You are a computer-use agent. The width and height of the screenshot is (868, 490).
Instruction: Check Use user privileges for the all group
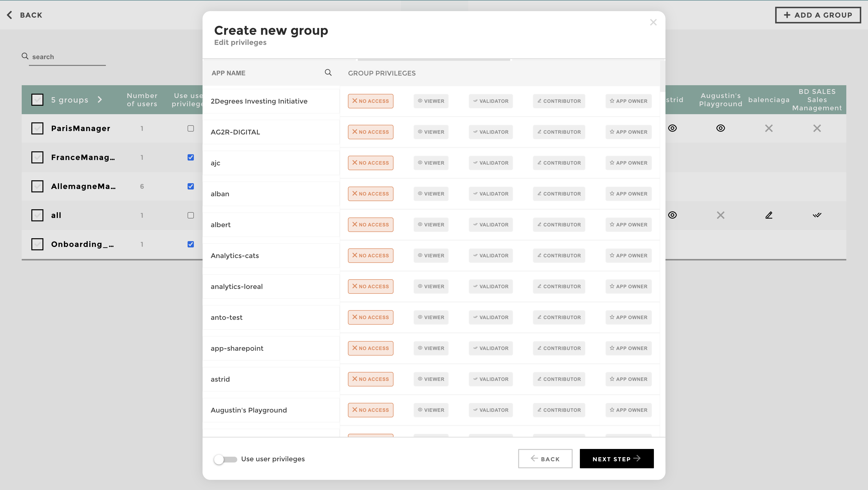tap(190, 215)
